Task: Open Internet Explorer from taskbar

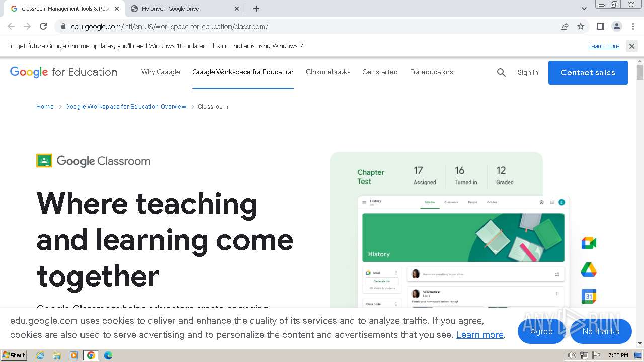Action: pyautogui.click(x=40, y=355)
